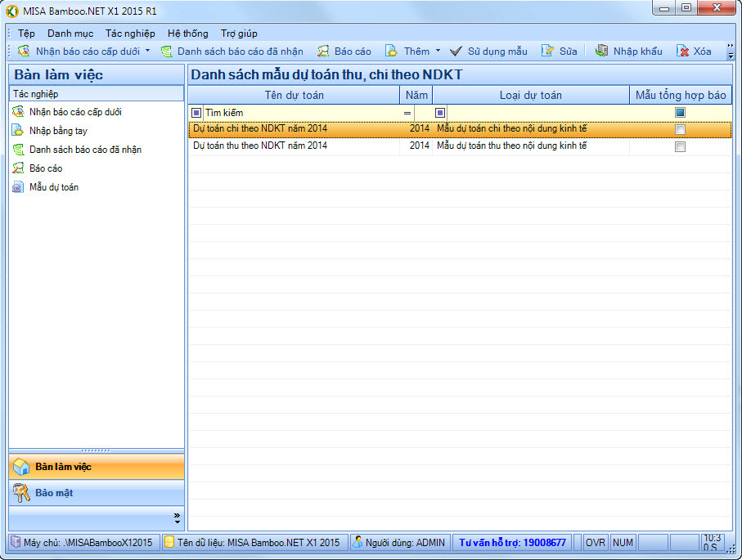Click filter icon in Tên dự toán search cell
The width and height of the screenshot is (742, 560).
[196, 113]
